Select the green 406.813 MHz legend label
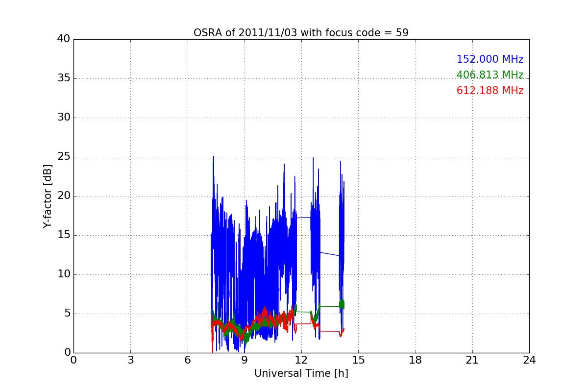The width and height of the screenshot is (588, 392). tap(490, 75)
